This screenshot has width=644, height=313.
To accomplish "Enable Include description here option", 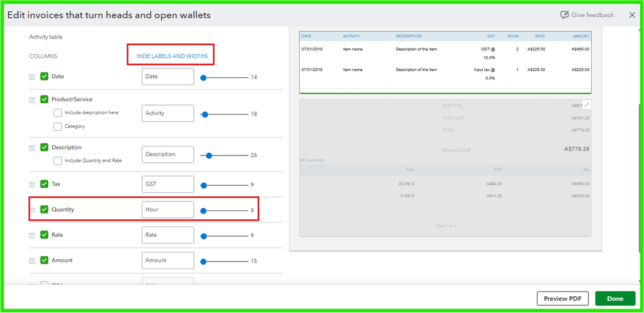I will [x=57, y=113].
